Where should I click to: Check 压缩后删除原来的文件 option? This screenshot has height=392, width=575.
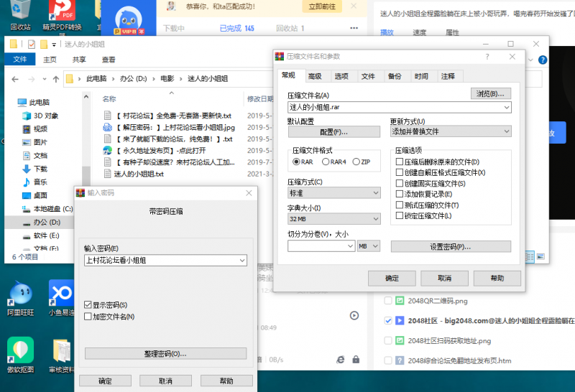click(x=400, y=162)
